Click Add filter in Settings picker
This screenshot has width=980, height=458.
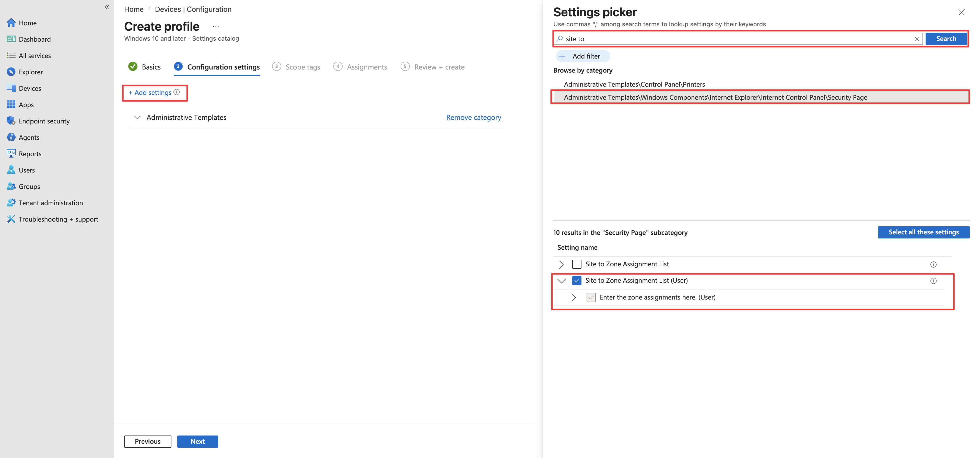point(582,56)
